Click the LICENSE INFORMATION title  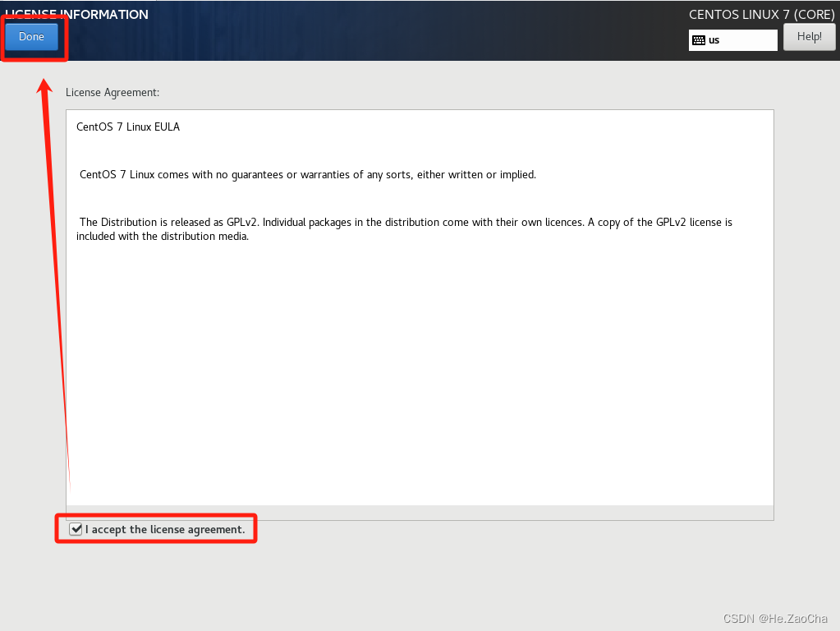pyautogui.click(x=76, y=15)
